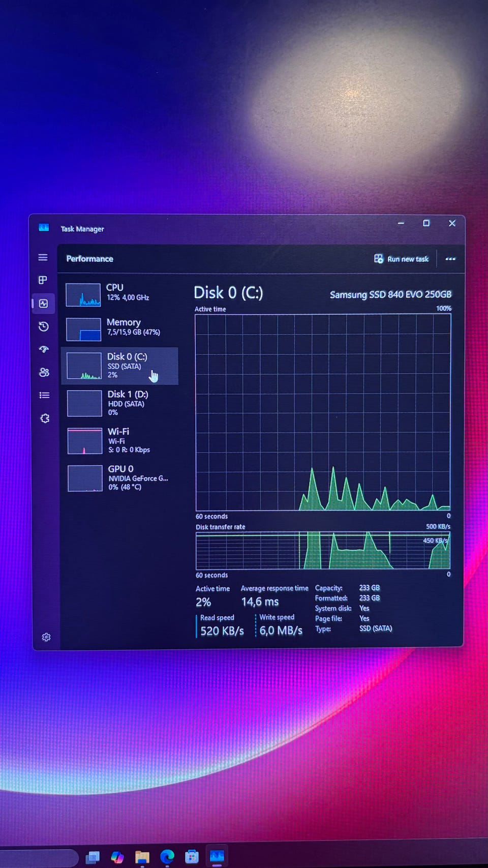Click the Disk transfer rate graph
The width and height of the screenshot is (488, 868).
[x=323, y=551]
